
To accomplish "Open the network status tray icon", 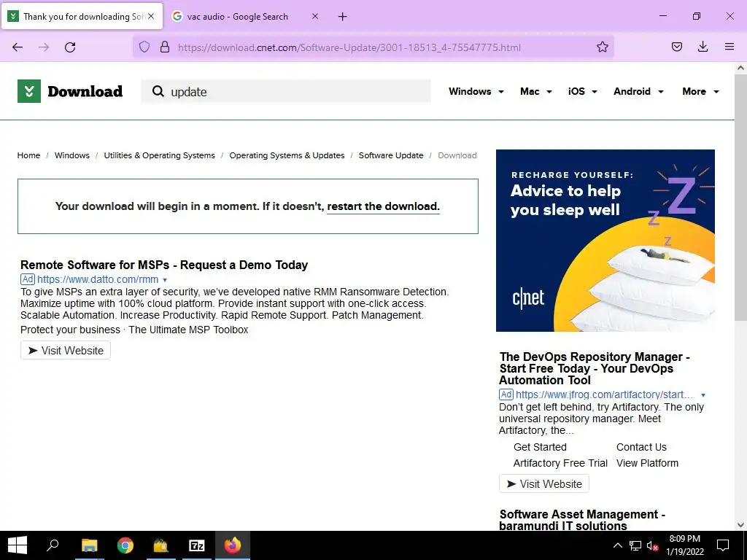I will pyautogui.click(x=635, y=545).
